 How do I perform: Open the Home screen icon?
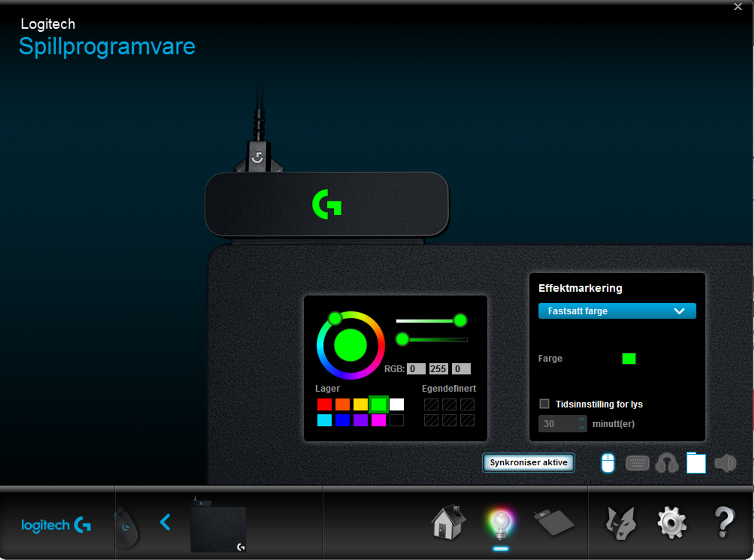tap(448, 523)
